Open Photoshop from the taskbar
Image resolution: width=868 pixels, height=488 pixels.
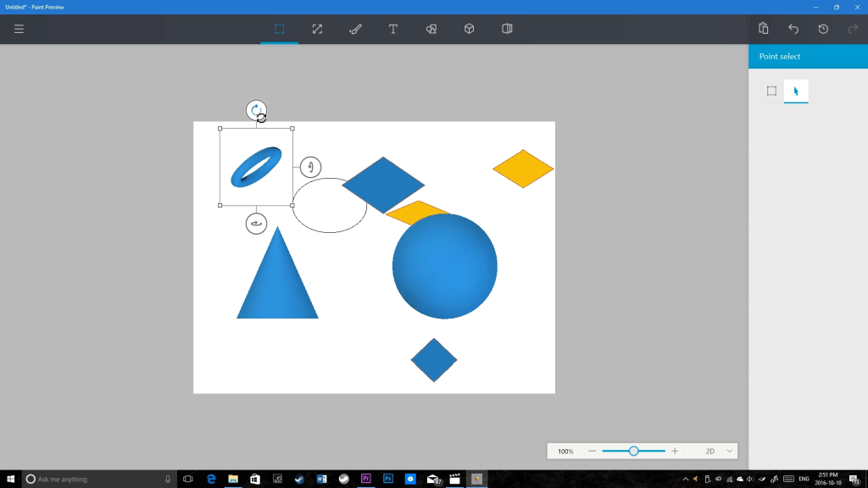[388, 480]
